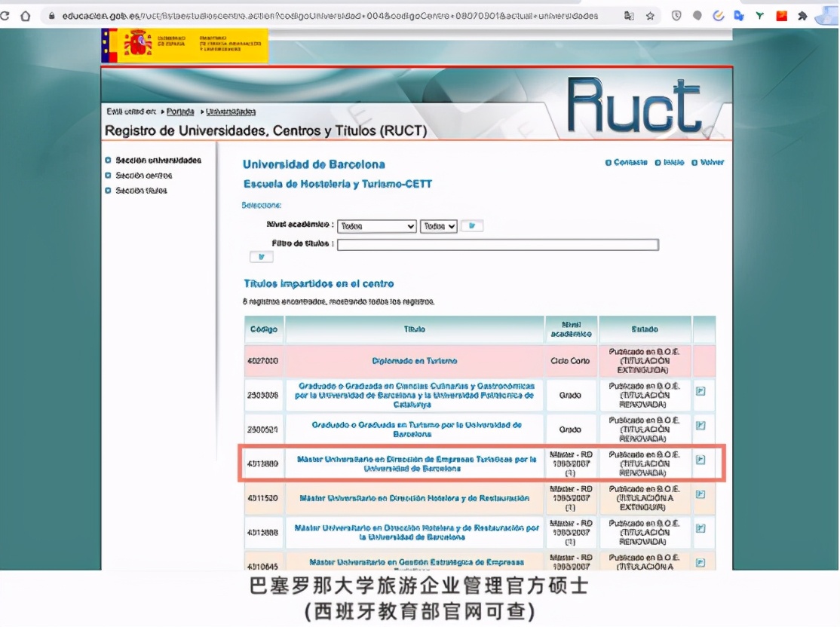Open the second smaller Todos dropdown
Image resolution: width=840 pixels, height=627 pixels.
[x=438, y=227]
